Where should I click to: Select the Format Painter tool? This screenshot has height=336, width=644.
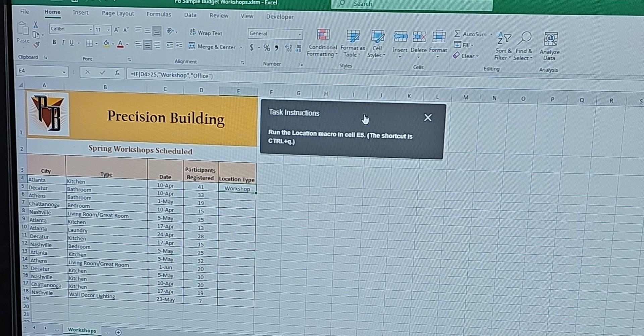37,44
